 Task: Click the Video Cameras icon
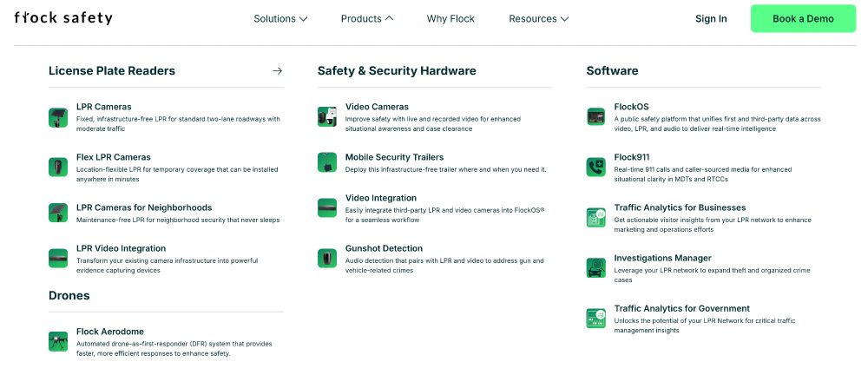[x=327, y=117]
